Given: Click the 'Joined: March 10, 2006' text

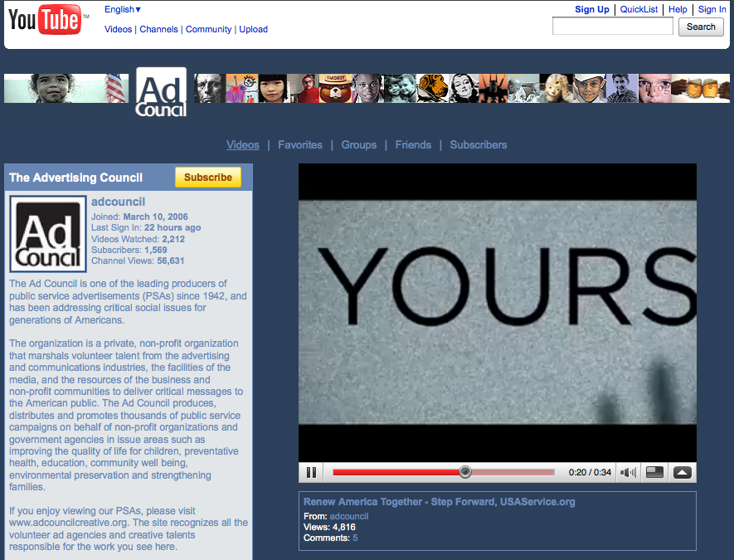Looking at the screenshot, I should coord(139,217).
